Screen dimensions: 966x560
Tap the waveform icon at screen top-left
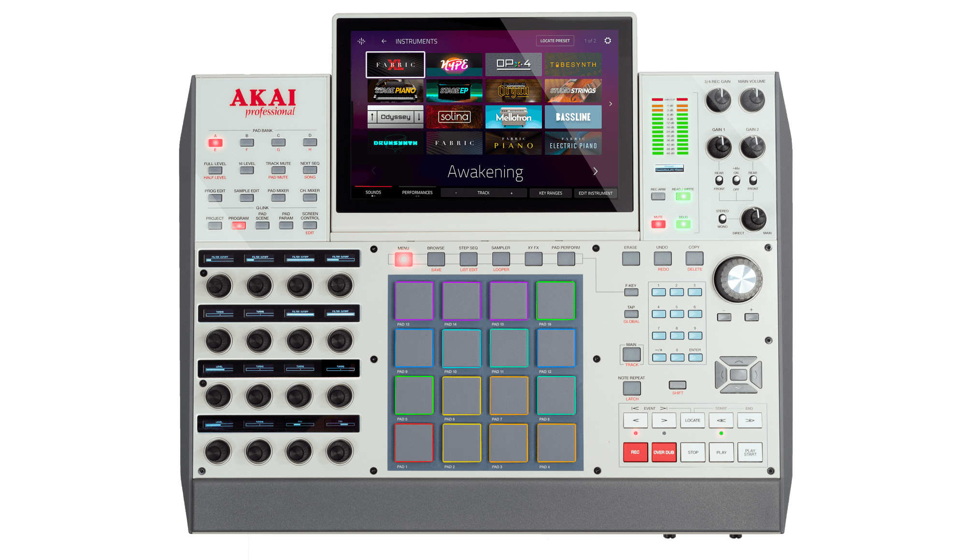click(x=361, y=42)
